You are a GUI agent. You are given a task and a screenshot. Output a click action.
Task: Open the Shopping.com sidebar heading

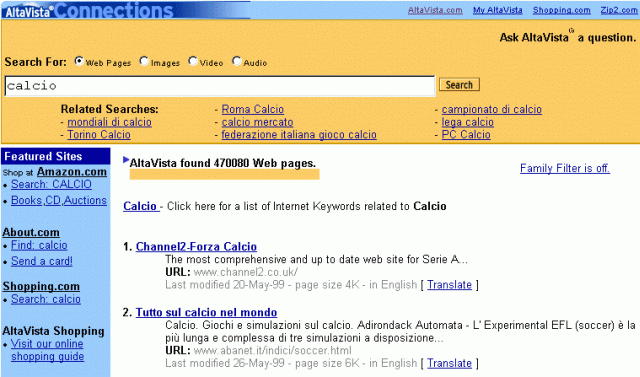(41, 286)
